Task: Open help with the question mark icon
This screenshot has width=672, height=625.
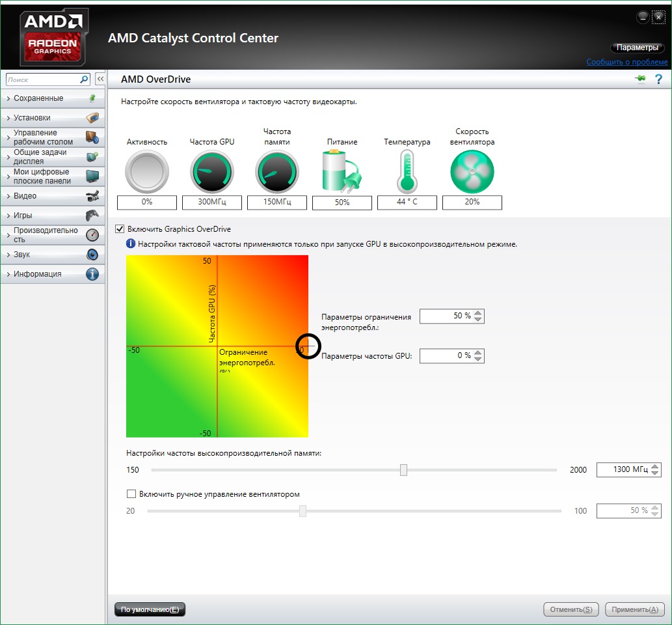Action: [x=659, y=79]
